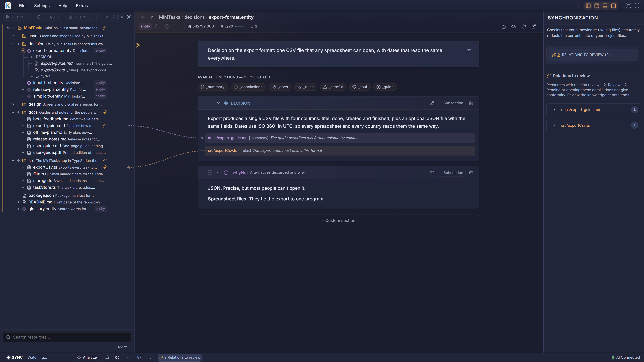Expand the design folder in the tree
The width and height of the screenshot is (644, 362).
[x=13, y=104]
